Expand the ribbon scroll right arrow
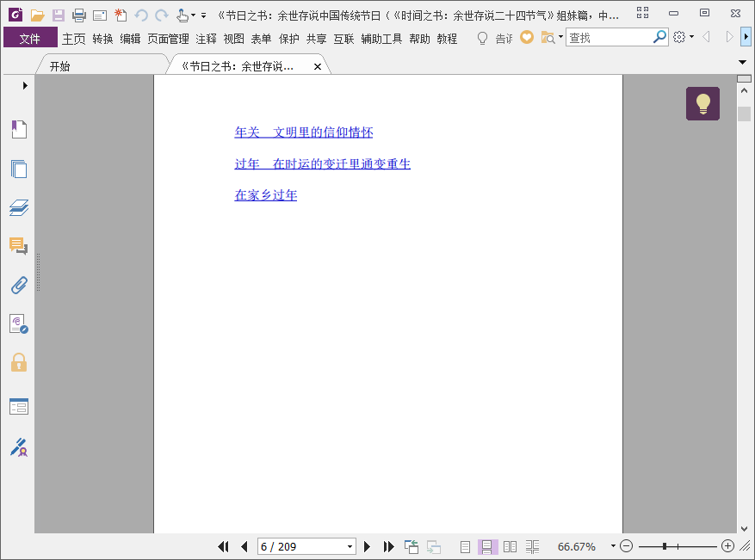The width and height of the screenshot is (755, 560). [x=746, y=37]
